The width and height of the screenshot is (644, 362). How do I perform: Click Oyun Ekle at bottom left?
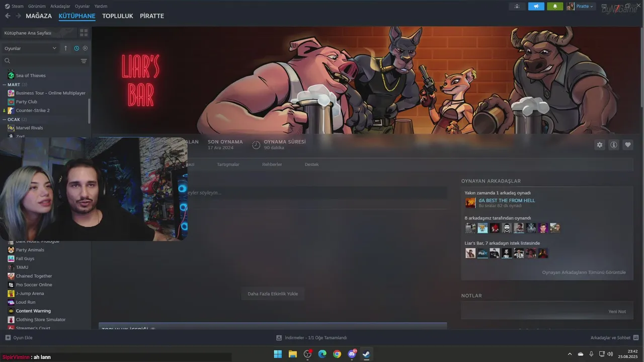coord(19,338)
